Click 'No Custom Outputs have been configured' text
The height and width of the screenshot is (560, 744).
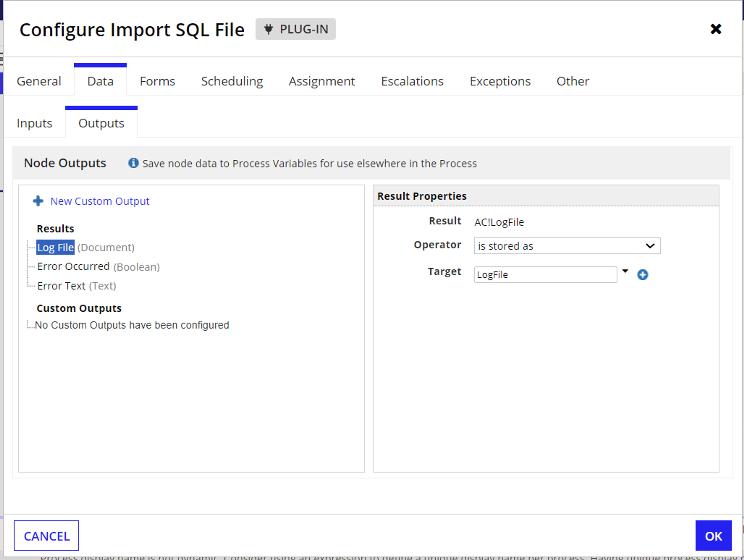tap(132, 325)
